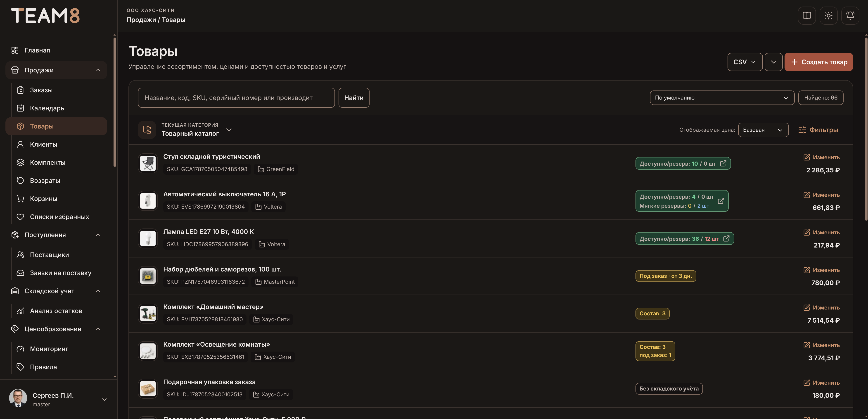Open Заявки на поставку

(59, 273)
